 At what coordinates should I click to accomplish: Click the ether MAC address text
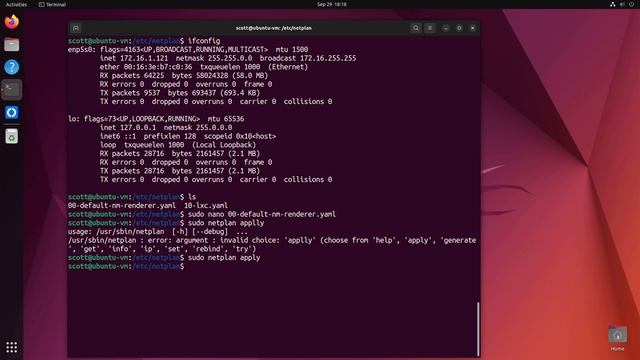[146, 67]
